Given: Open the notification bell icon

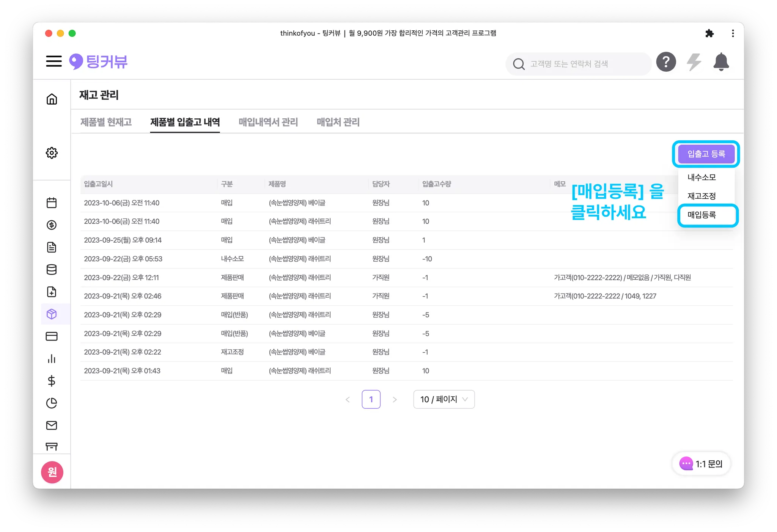Looking at the screenshot, I should 721,62.
